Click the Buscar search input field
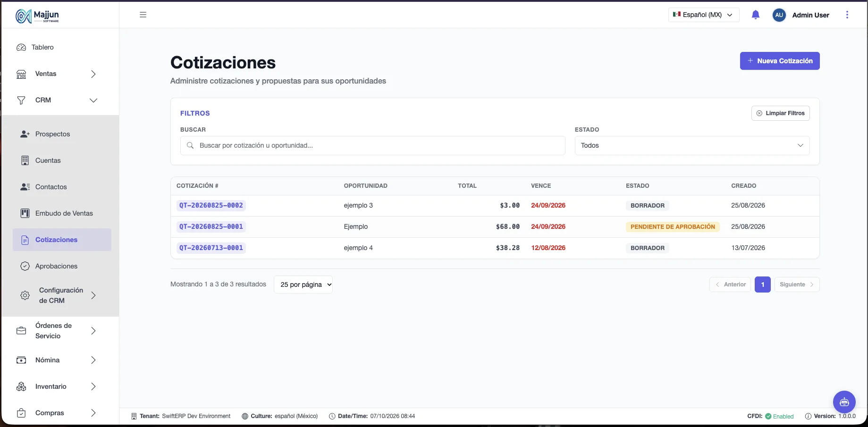 (x=372, y=145)
